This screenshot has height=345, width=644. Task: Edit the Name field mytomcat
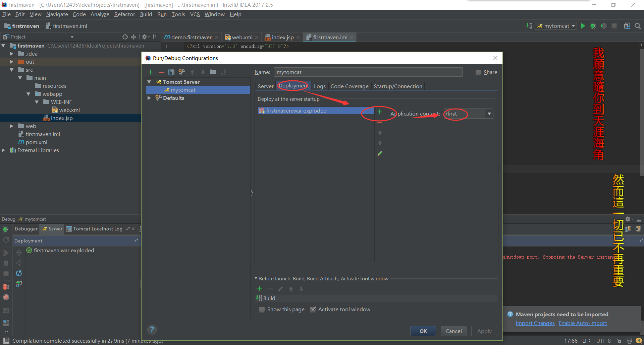368,72
